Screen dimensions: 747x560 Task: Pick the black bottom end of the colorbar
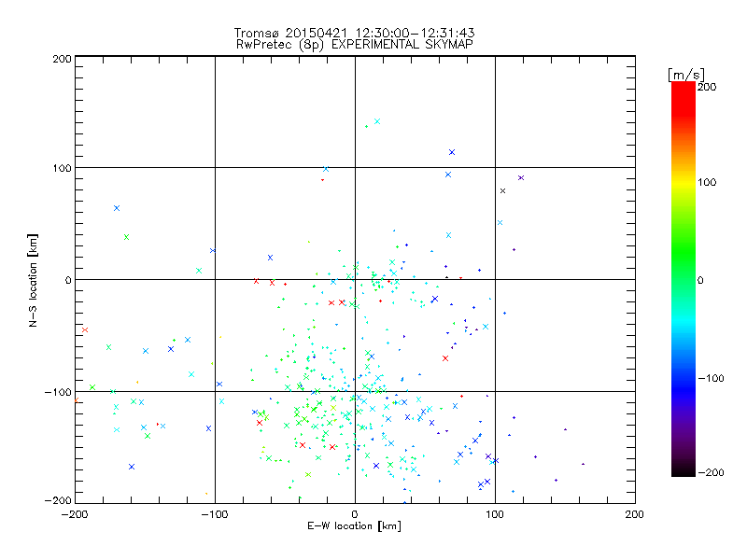click(x=683, y=471)
